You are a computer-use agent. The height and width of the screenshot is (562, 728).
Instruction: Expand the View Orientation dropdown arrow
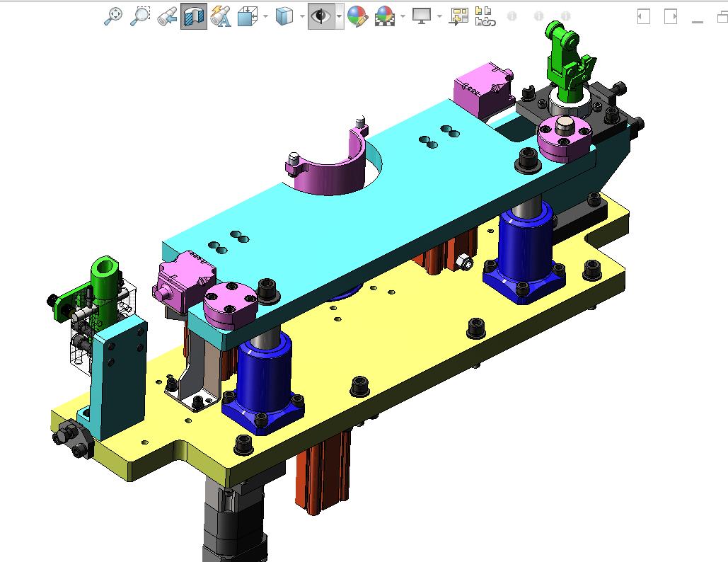(265, 17)
